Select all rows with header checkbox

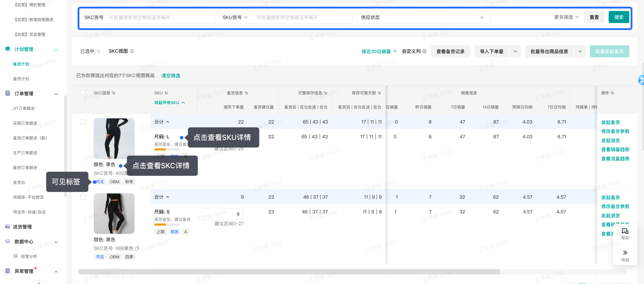click(83, 92)
